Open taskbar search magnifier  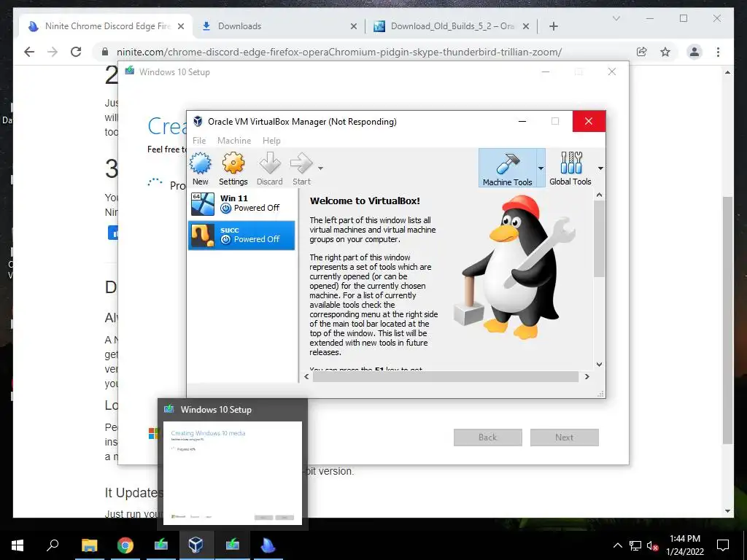53,545
